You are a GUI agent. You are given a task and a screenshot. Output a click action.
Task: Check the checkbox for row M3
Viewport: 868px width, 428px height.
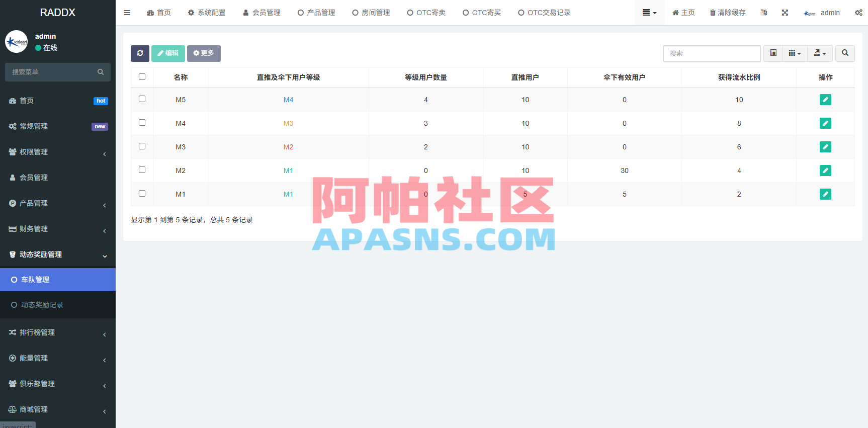tap(142, 146)
